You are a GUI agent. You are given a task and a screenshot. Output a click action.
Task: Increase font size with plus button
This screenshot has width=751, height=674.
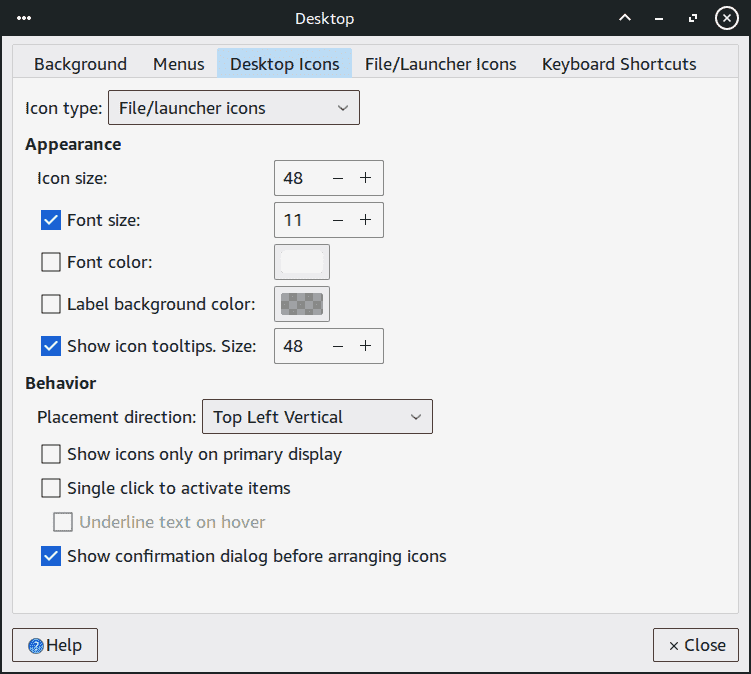pyautogui.click(x=366, y=220)
